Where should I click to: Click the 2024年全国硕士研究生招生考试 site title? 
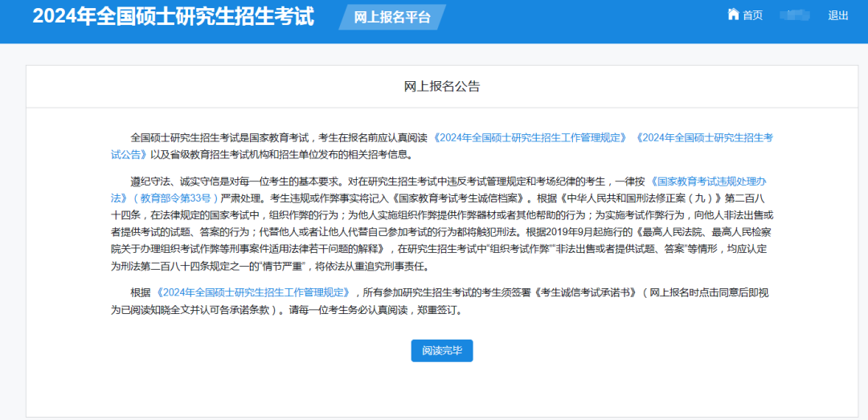[173, 17]
